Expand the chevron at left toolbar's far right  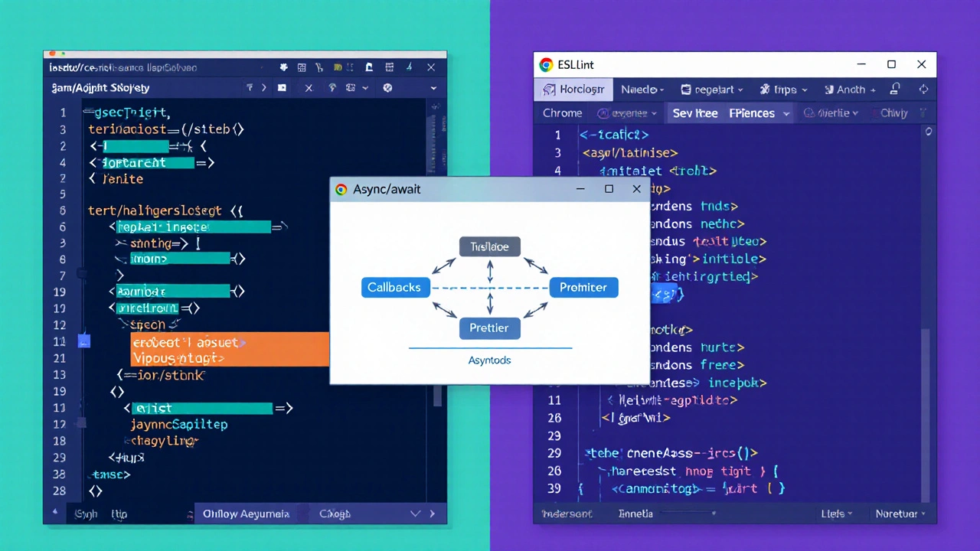click(433, 88)
